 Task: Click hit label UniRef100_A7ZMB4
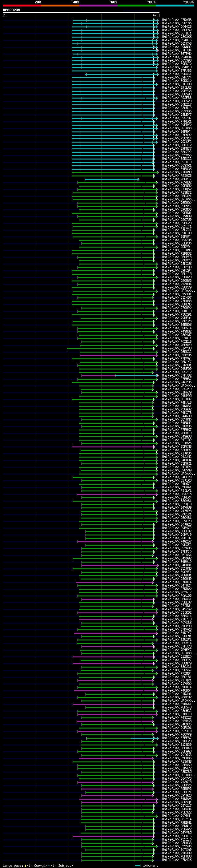click(177, 674)
